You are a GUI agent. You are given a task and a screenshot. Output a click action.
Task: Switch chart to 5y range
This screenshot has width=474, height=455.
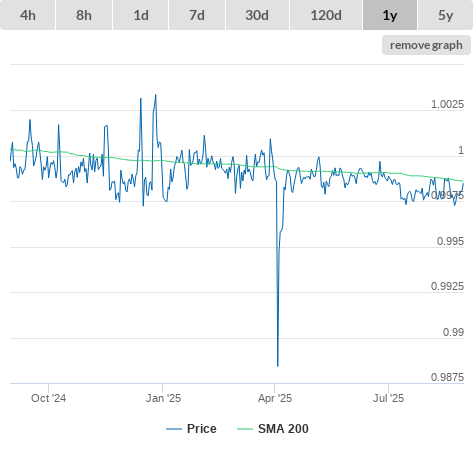[x=445, y=15]
